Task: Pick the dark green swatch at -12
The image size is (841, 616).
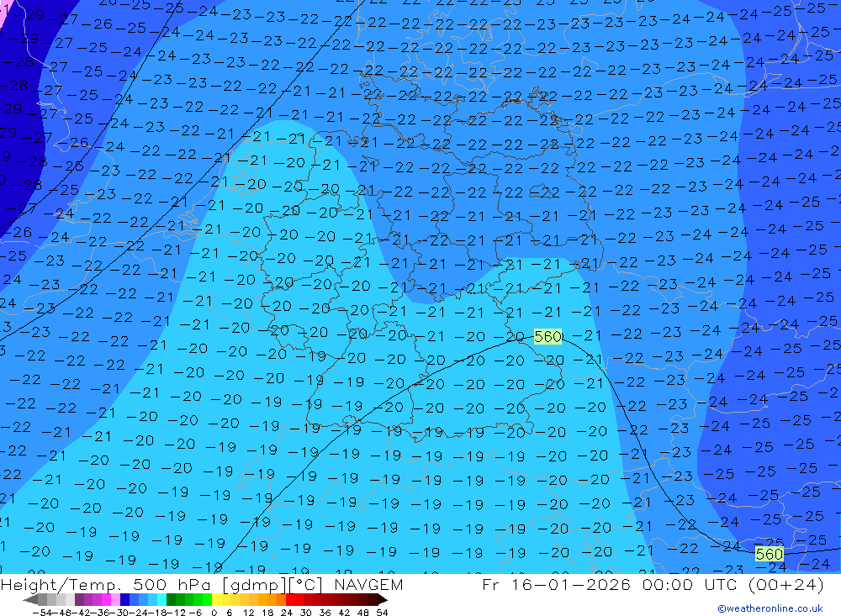Action: (x=170, y=600)
